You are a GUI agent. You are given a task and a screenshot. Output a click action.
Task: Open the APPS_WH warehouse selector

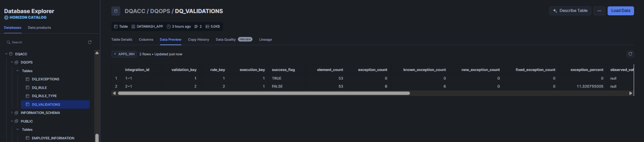124,54
